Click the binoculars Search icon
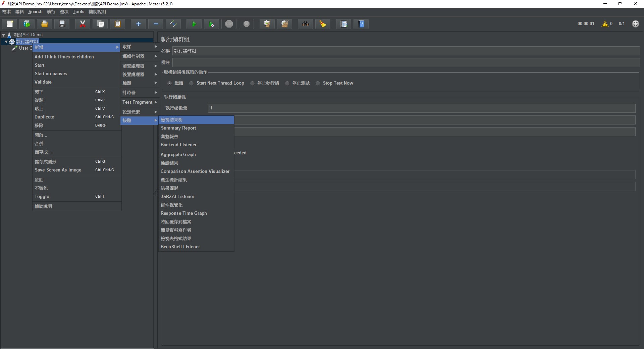The width and height of the screenshot is (644, 349). coord(305,24)
